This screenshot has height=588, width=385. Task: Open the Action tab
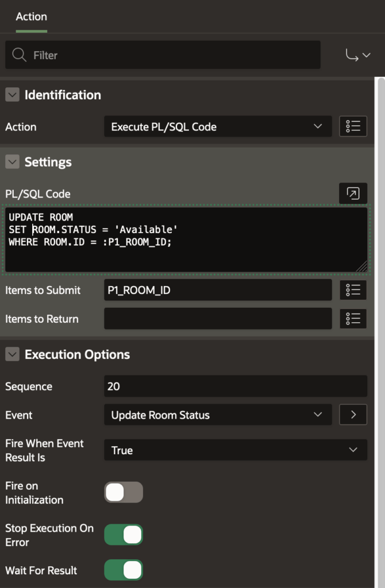point(32,17)
